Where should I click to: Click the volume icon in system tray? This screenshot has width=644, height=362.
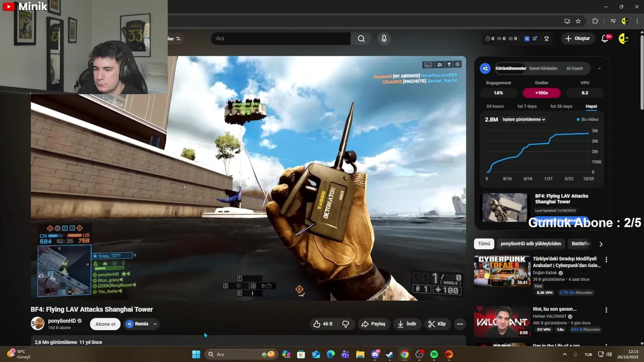click(609, 354)
